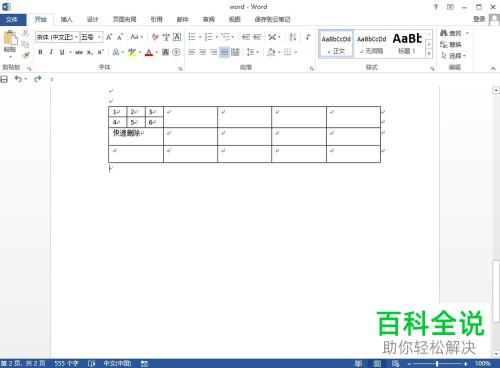Toggle Strikethrough formatting
The height and width of the screenshot is (368, 500).
click(79, 52)
